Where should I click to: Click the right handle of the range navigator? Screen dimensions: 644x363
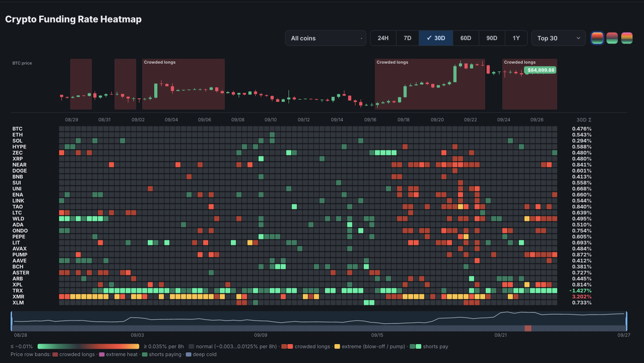point(626,321)
